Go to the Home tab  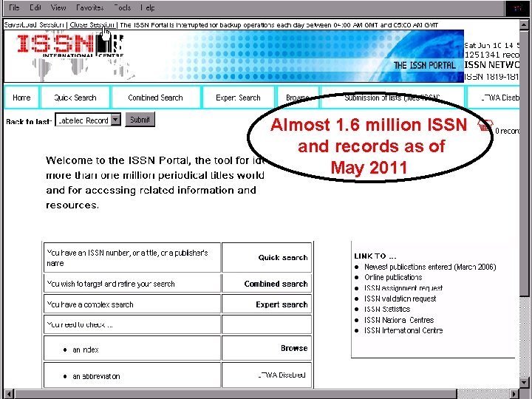click(21, 98)
